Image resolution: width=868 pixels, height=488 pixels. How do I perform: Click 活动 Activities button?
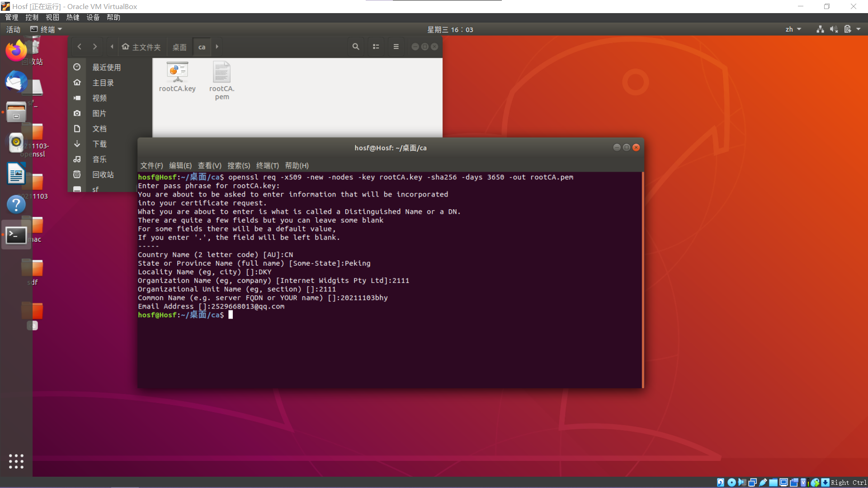click(x=13, y=29)
